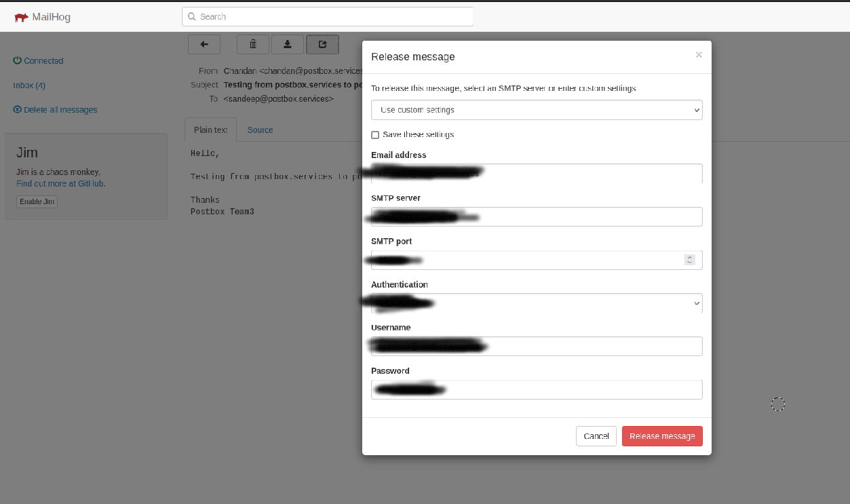Open release dialog via release icon
The image size is (850, 504).
322,44
